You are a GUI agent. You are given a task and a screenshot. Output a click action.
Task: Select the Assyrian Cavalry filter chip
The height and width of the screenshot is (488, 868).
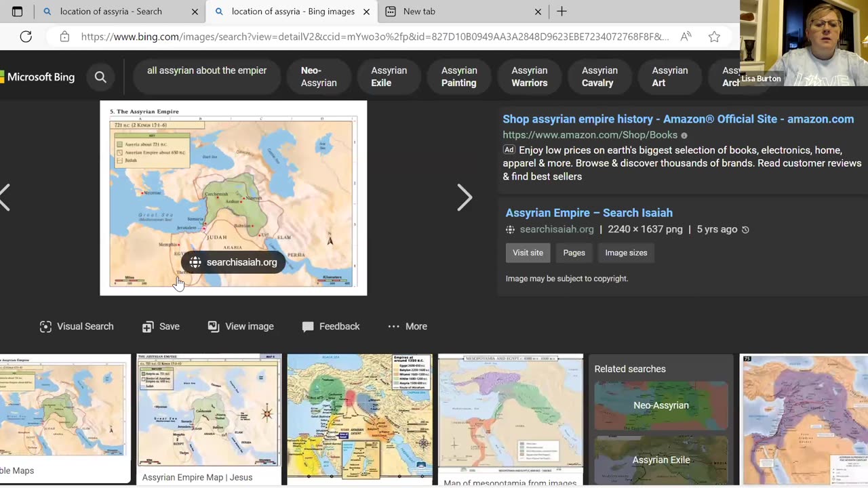[x=599, y=77]
